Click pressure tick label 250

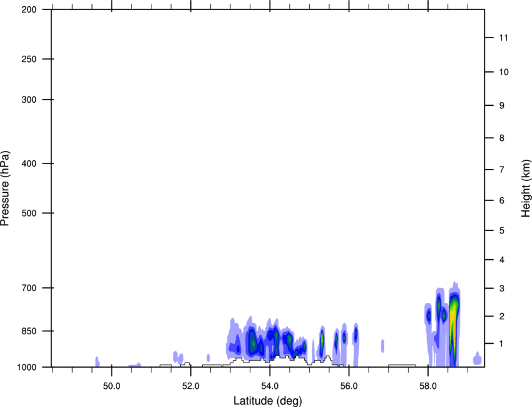[29, 59]
